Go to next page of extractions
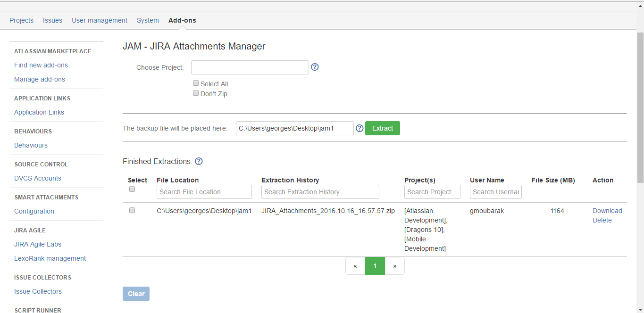 point(395,266)
